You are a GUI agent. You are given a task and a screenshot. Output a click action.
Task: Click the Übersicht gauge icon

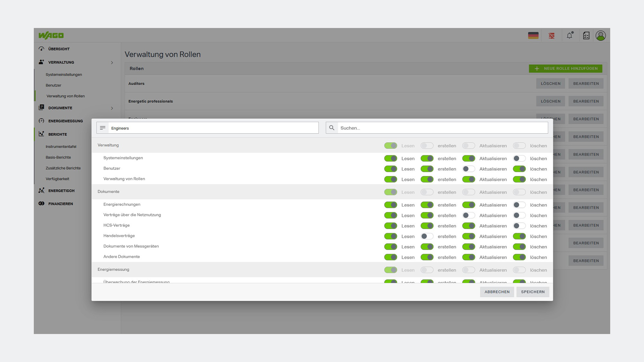point(42,49)
